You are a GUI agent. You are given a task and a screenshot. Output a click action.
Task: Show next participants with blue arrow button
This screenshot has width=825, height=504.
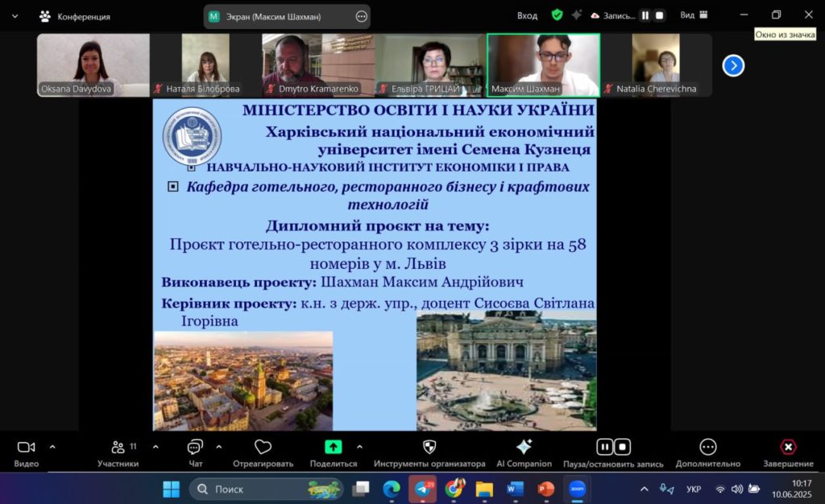pyautogui.click(x=733, y=65)
